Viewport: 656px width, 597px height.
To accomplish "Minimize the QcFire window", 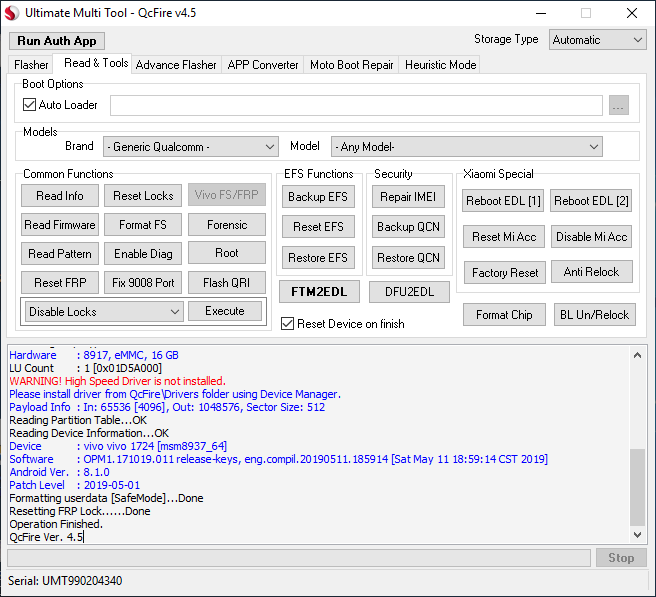I will [541, 13].
